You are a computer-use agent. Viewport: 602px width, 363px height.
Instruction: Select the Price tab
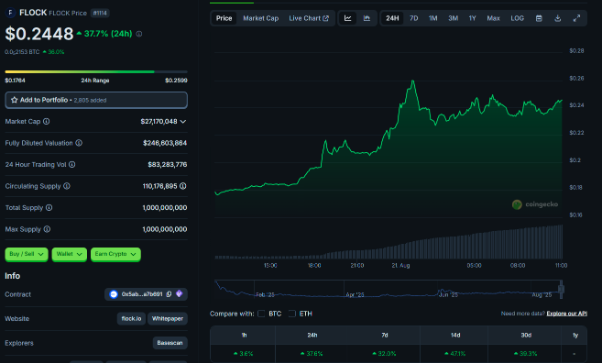pyautogui.click(x=224, y=18)
